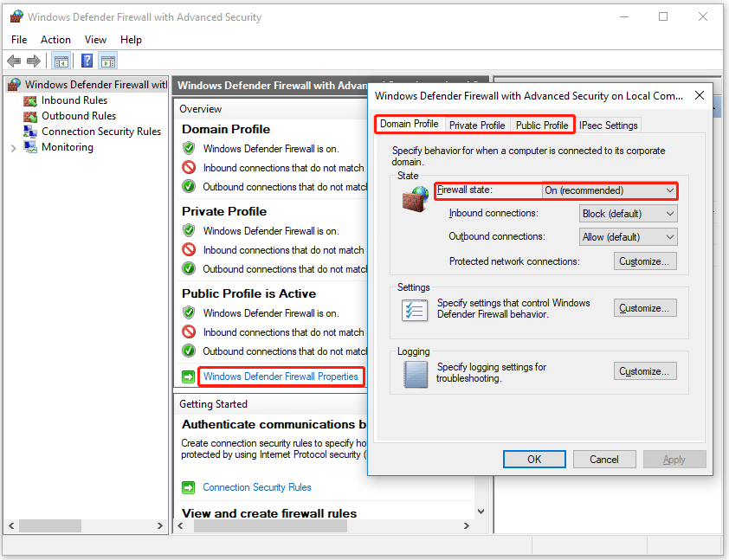Viewport: 729px width, 560px height.
Task: Select the Windows Defender Firewall root tree node
Action: tap(95, 85)
